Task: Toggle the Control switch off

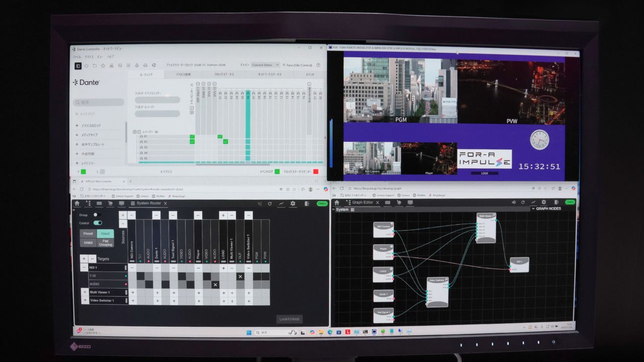Action: pyautogui.click(x=98, y=223)
